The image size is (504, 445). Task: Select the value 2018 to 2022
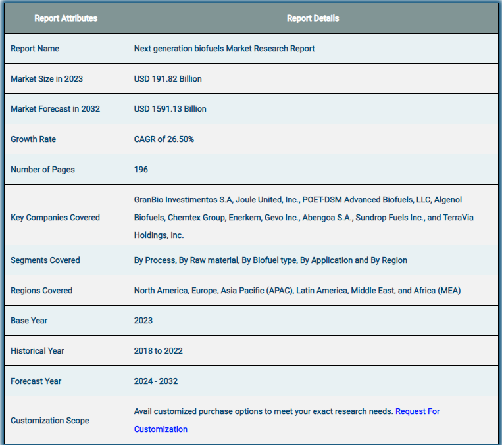[158, 350]
